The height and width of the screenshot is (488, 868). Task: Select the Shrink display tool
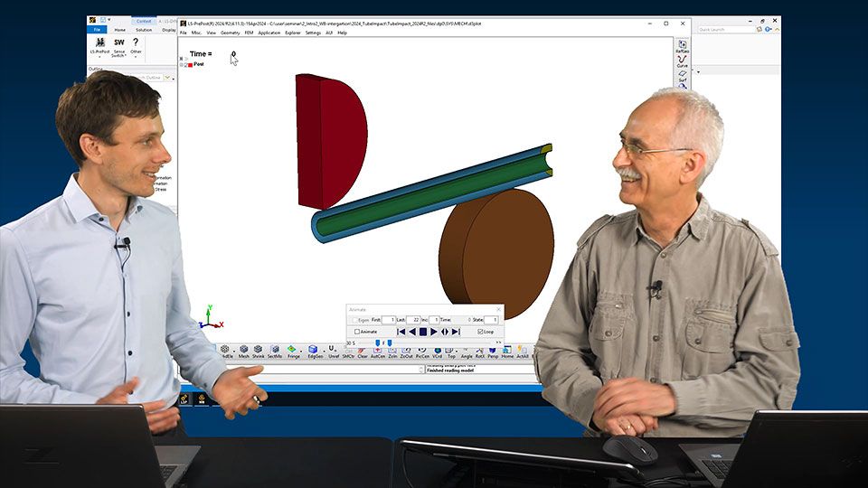click(259, 351)
